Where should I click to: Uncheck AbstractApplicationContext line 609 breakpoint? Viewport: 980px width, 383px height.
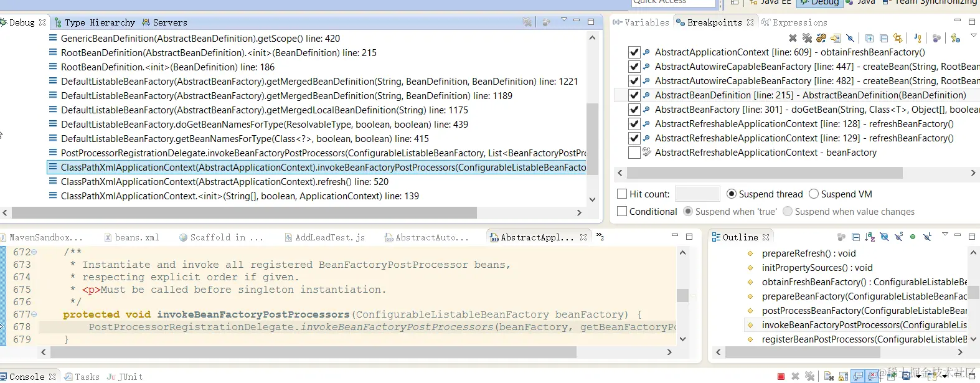click(634, 52)
